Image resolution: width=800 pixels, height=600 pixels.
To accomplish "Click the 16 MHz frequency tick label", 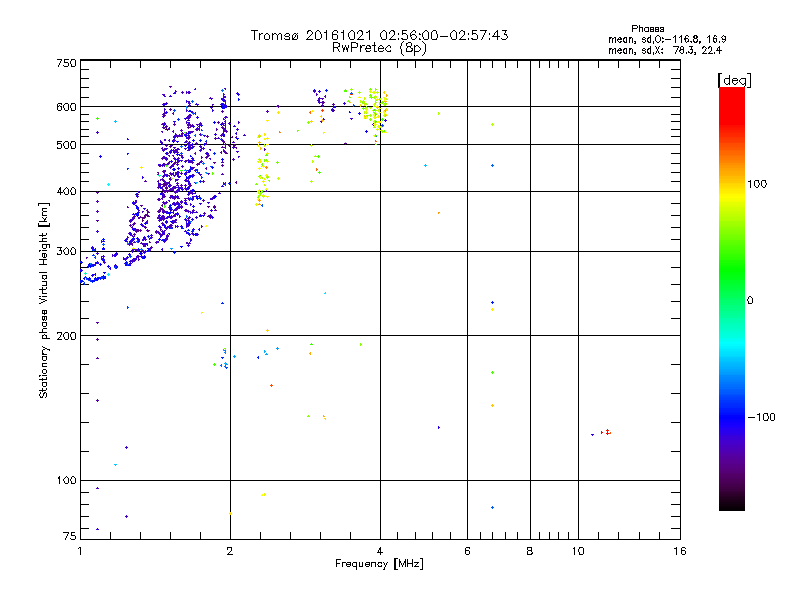I will [680, 551].
